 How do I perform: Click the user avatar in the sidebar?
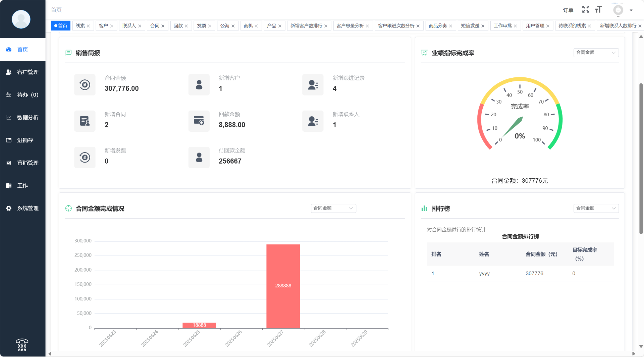(x=21, y=19)
